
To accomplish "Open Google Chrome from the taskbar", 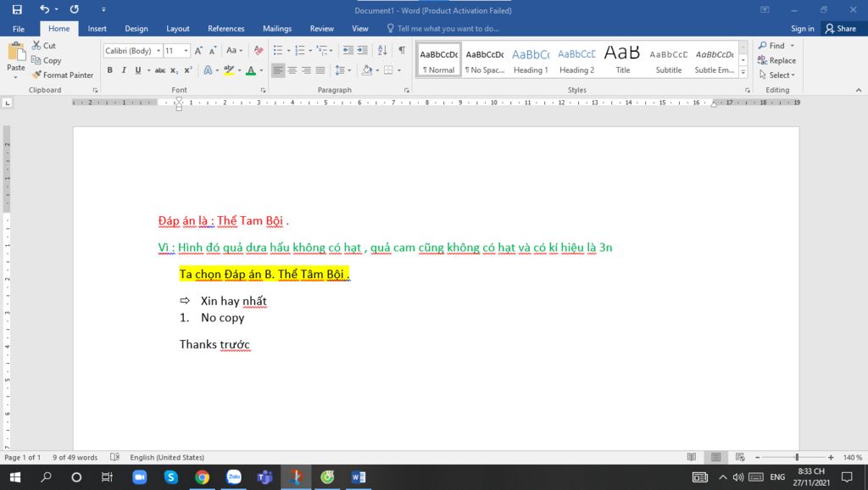I will pos(202,476).
